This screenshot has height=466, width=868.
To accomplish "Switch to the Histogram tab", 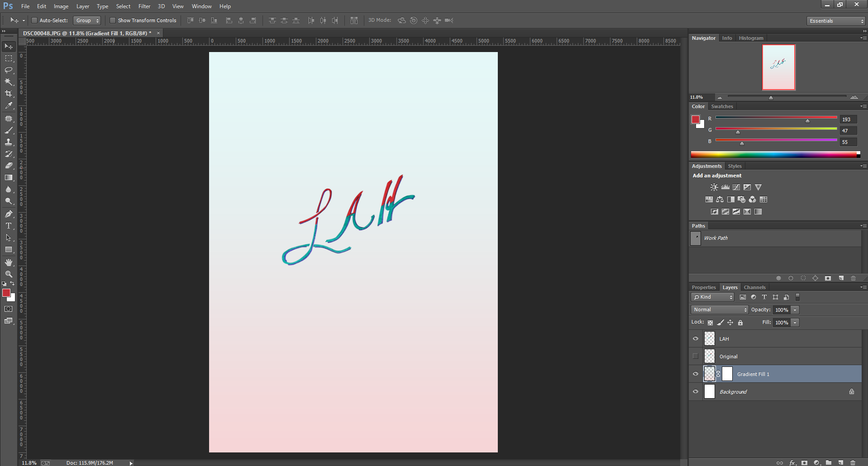I will (751, 38).
